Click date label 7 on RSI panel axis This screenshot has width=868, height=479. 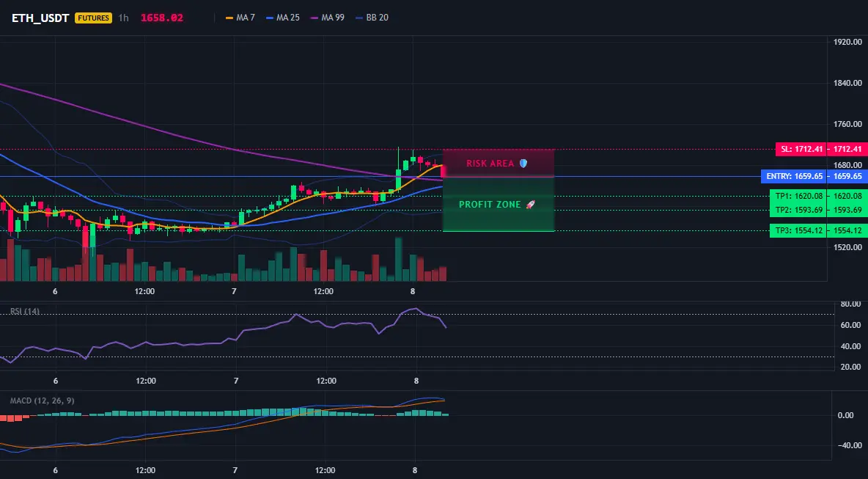coord(236,381)
